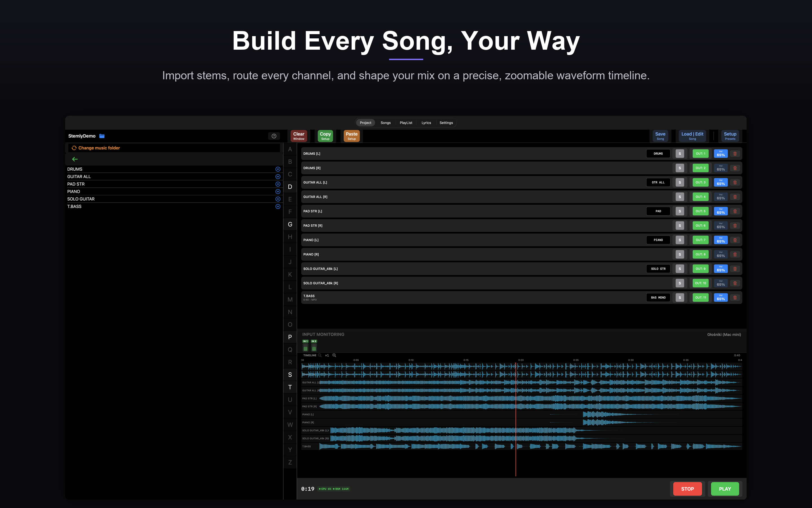Viewport: 812px width, 508px height.
Task: Switch to the Project tab
Action: point(365,123)
